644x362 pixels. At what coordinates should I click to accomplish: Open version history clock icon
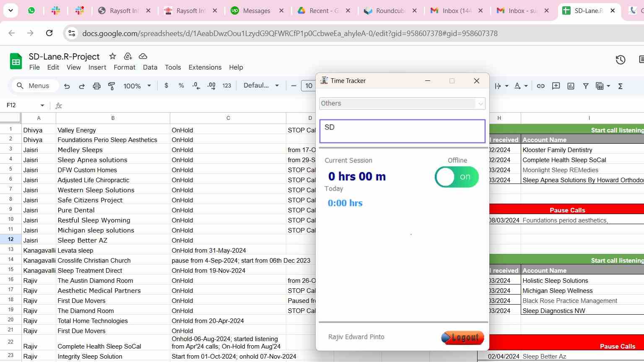coord(621,60)
